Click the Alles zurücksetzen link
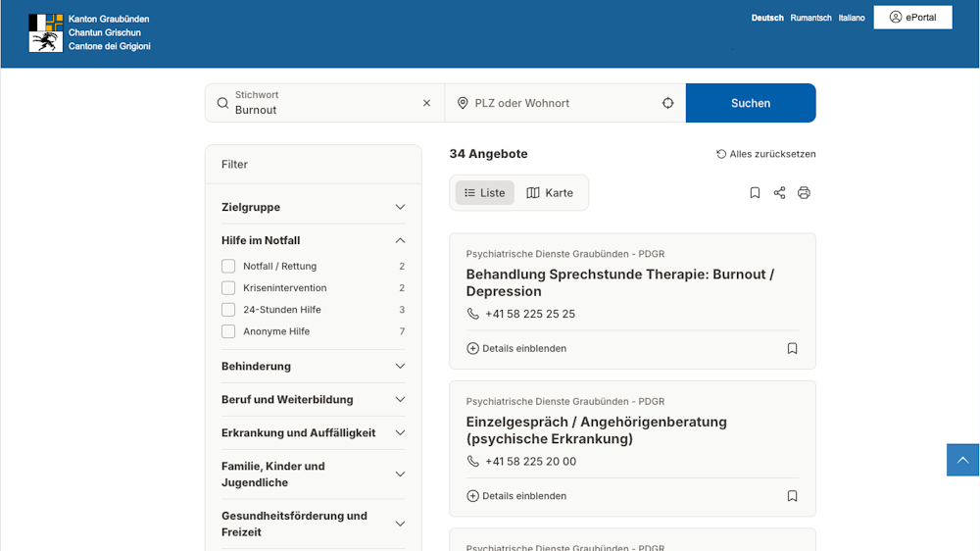Image resolution: width=980 pixels, height=551 pixels. pyautogui.click(x=765, y=154)
